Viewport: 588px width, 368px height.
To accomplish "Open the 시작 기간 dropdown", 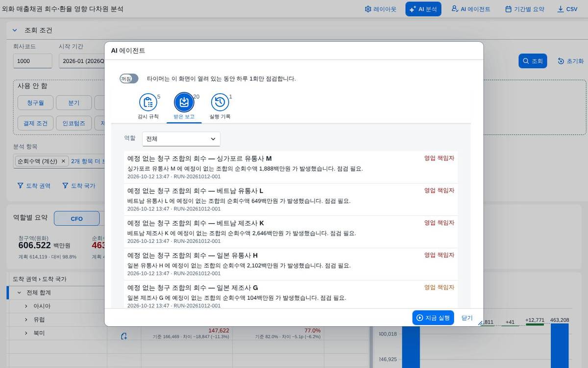I will pyautogui.click(x=81, y=61).
